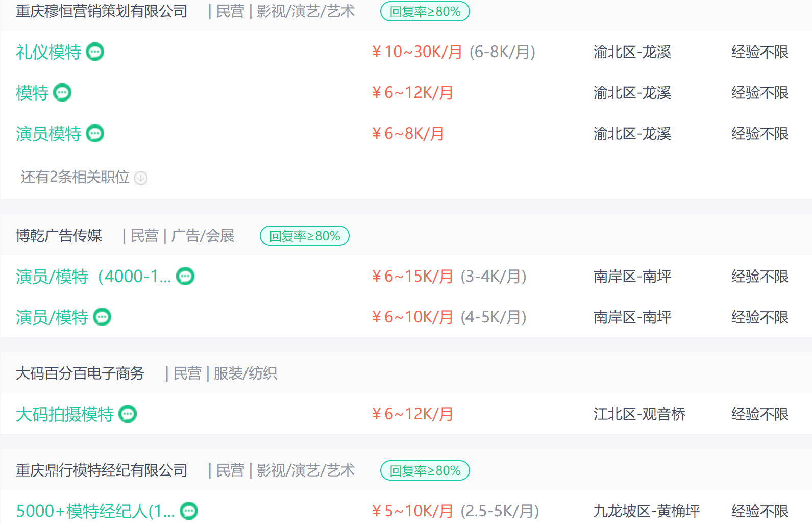Click chat bubble icon next to 模特

point(62,93)
